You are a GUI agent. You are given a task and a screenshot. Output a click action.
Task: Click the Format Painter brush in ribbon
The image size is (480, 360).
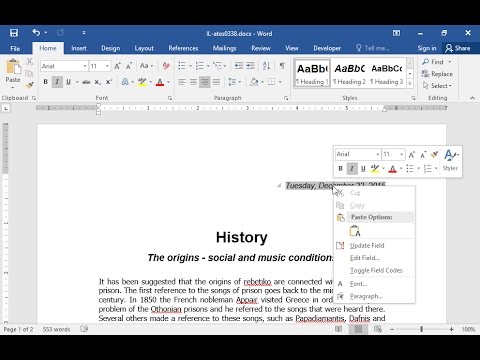[x=30, y=85]
